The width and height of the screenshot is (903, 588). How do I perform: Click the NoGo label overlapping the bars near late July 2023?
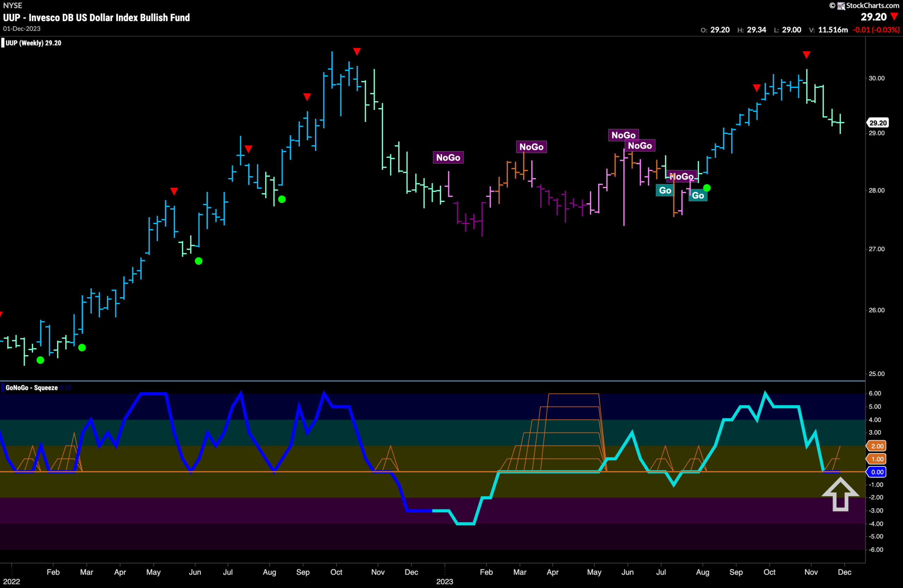681,176
